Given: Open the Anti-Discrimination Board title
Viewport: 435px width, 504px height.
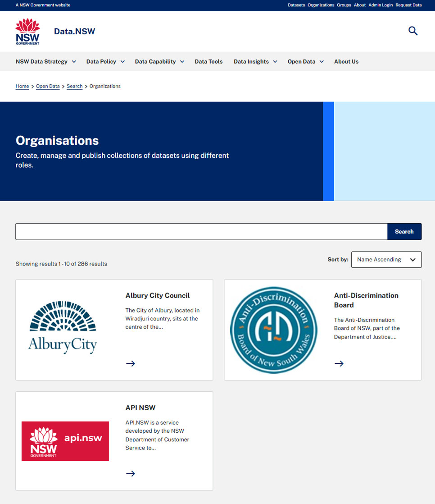Looking at the screenshot, I should [x=366, y=300].
